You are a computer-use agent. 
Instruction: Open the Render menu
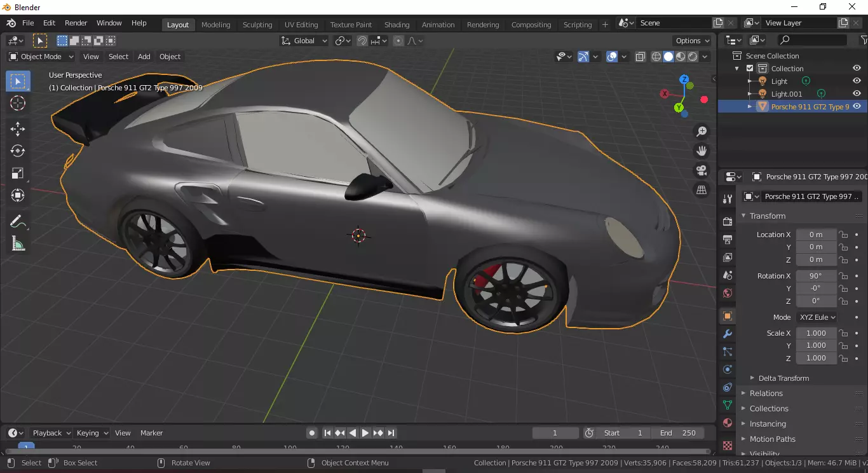pos(76,23)
